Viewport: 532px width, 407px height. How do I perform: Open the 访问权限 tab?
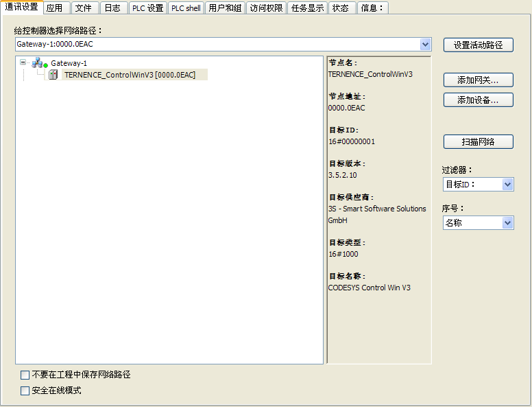266,8
